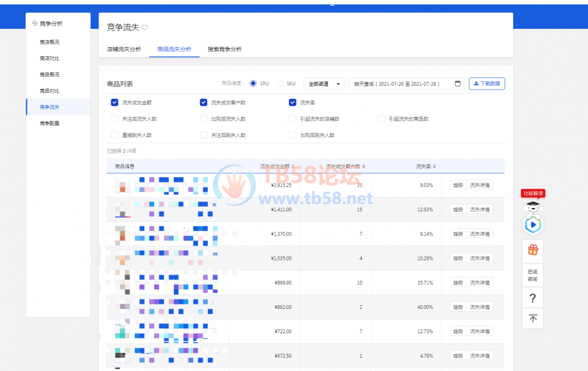The image size is (588, 371).
Task: Open 流失详情 for the ¥3,915.25 row
Action: [479, 185]
